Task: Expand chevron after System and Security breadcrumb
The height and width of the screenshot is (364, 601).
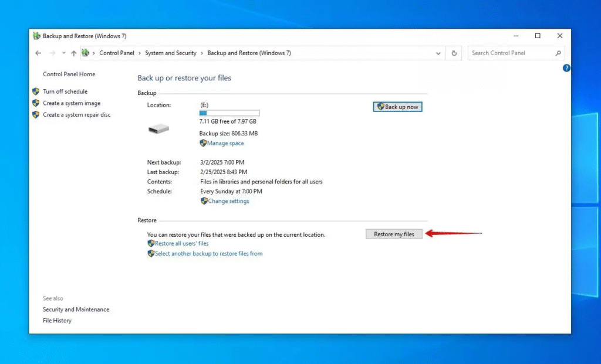Action: [202, 53]
